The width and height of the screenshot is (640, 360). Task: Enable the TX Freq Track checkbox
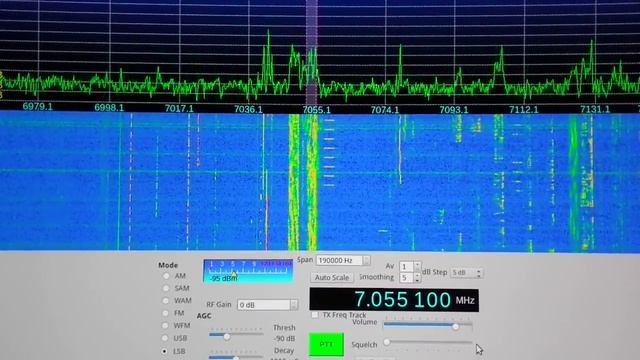point(315,315)
